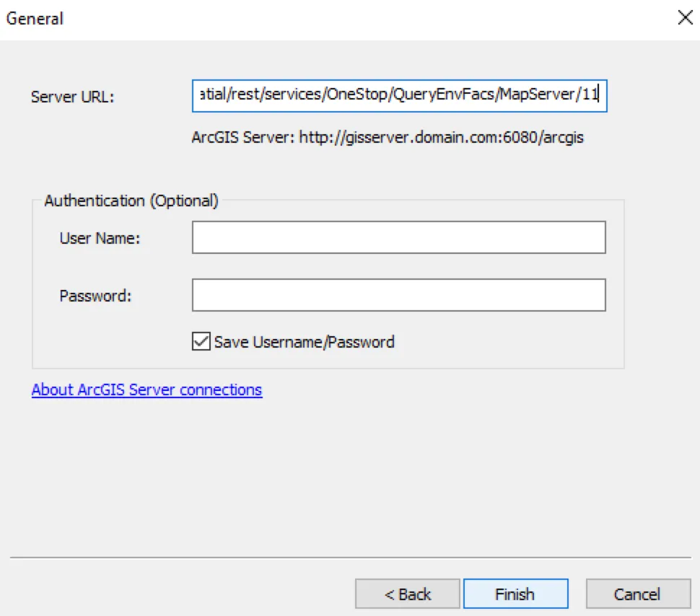Click the Authentication (Optional) group title

click(131, 201)
